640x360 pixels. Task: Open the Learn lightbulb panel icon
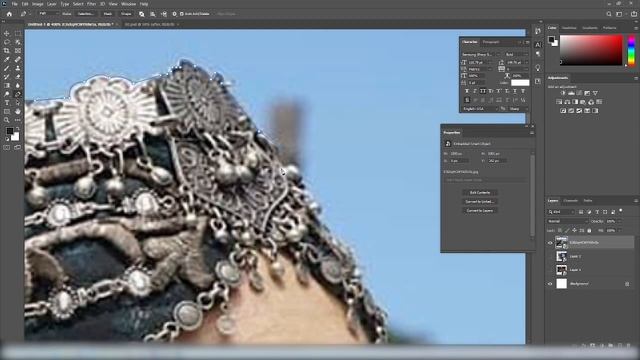pyautogui.click(x=538, y=68)
